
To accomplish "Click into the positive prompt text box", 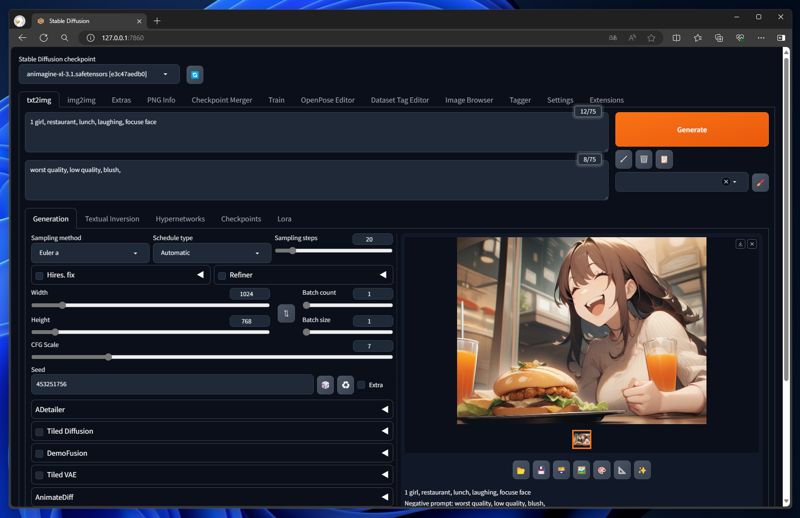I will [x=316, y=132].
